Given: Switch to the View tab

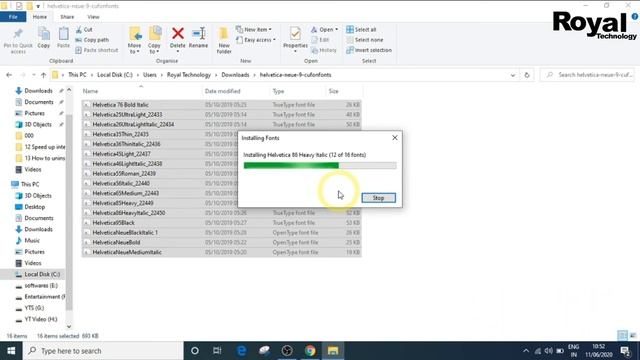Looking at the screenshot, I should tap(93, 17).
